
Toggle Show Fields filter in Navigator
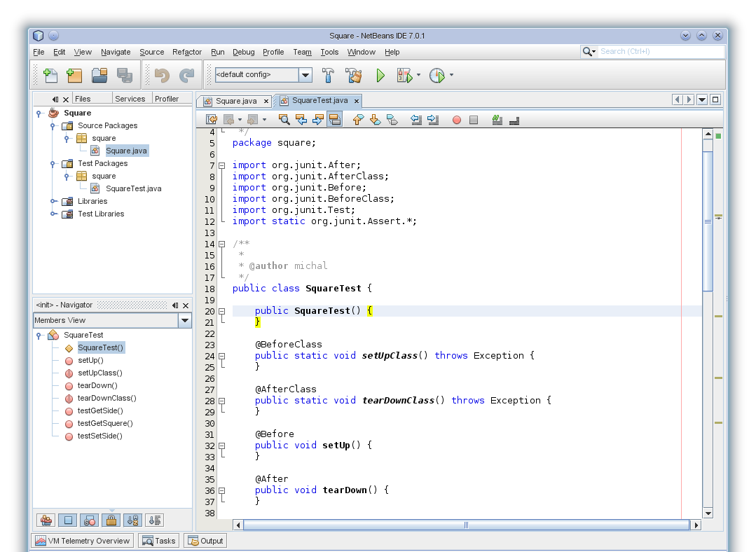pyautogui.click(x=68, y=520)
